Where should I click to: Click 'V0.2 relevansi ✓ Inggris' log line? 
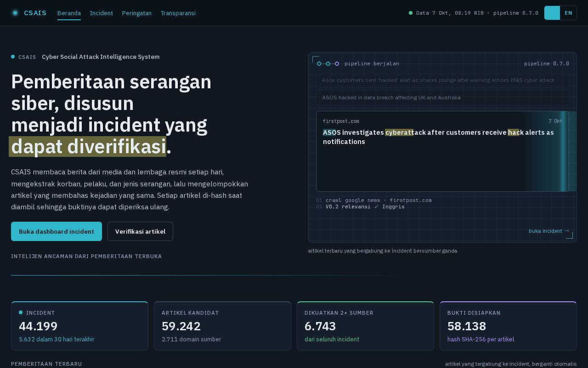[x=365, y=207]
